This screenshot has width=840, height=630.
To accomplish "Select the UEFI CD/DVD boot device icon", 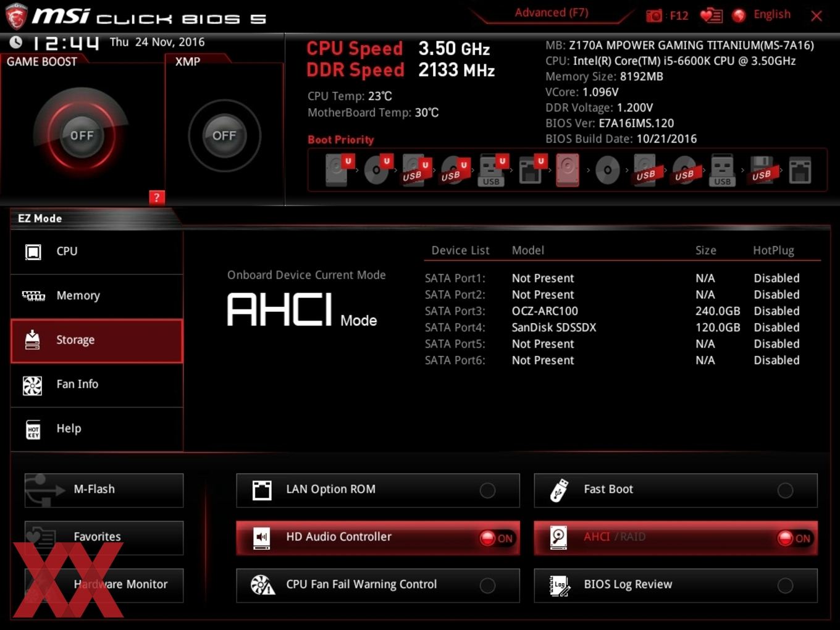I will 377,170.
